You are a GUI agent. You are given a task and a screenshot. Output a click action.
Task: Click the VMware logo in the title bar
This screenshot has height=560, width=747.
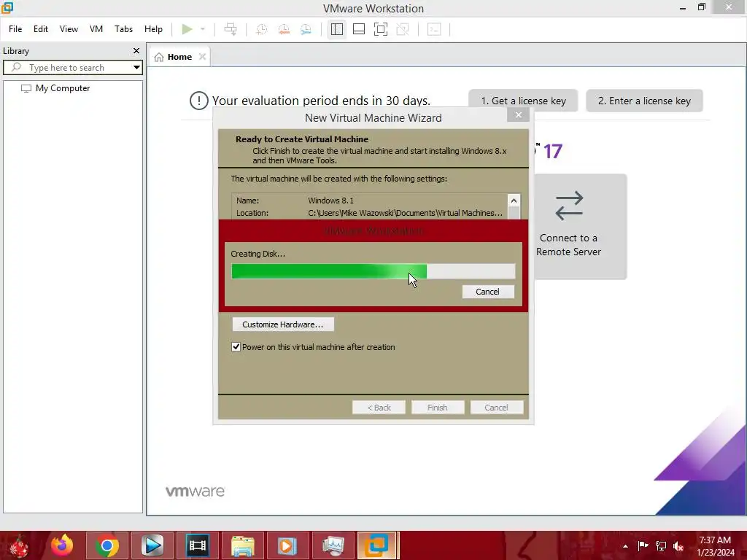pos(7,7)
